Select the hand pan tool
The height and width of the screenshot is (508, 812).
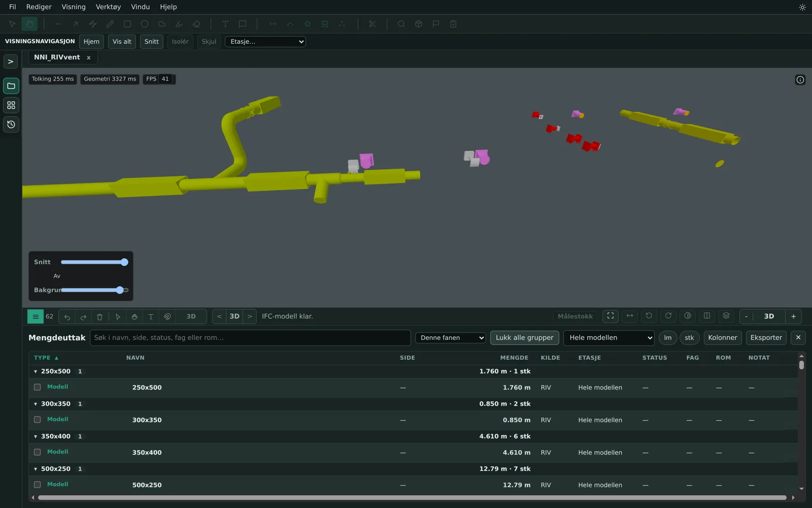pos(29,24)
